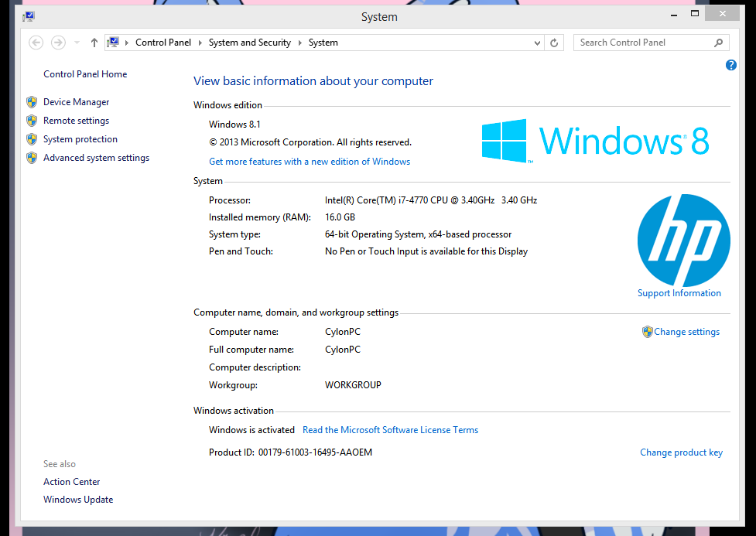Open Advanced system settings
756x536 pixels.
pyautogui.click(x=96, y=158)
